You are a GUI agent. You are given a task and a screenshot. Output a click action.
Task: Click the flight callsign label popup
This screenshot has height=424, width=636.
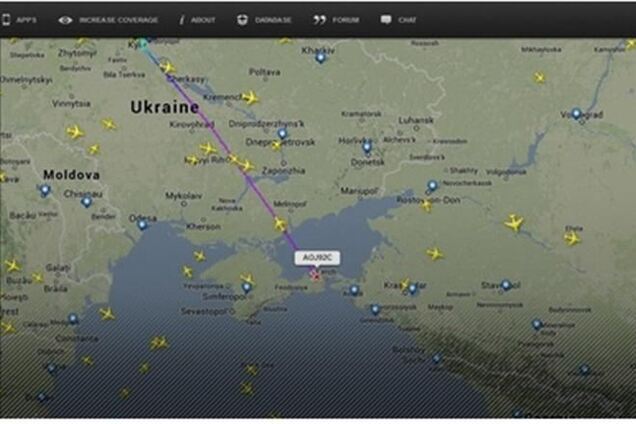[x=317, y=258]
